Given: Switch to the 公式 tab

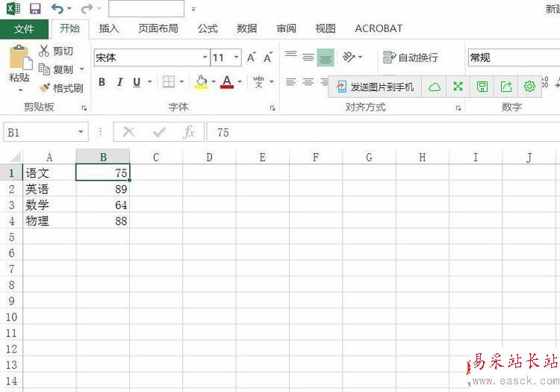Looking at the screenshot, I should [x=208, y=28].
